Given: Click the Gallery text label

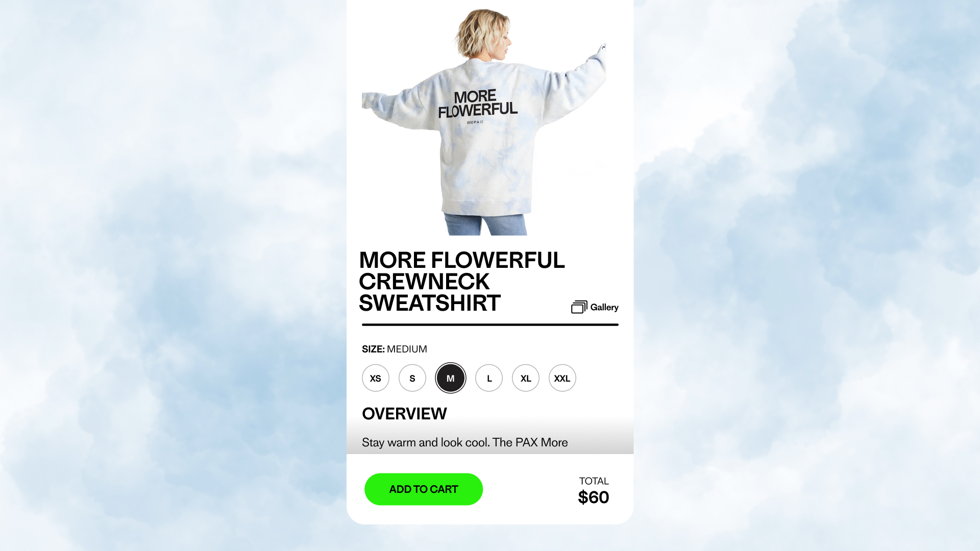Looking at the screenshot, I should pyautogui.click(x=604, y=307).
